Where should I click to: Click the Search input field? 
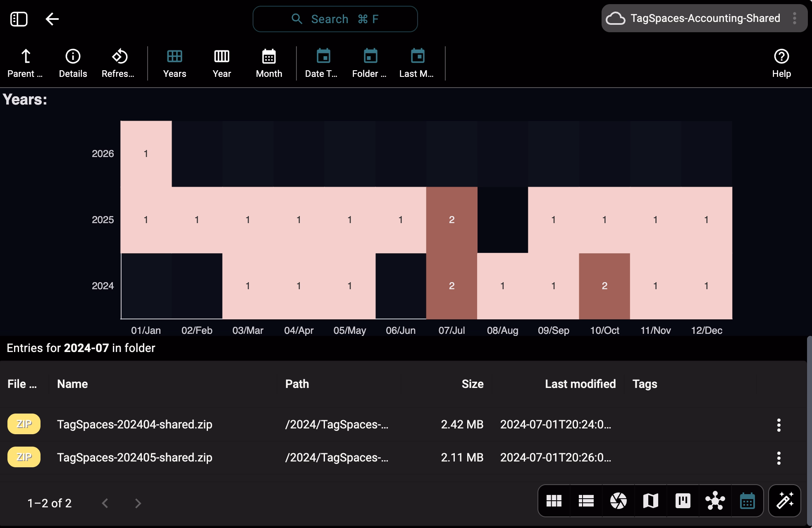335,19
